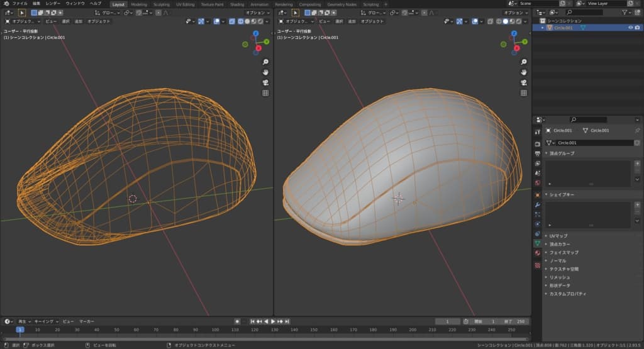Click frame 100 on the timeline ruler
The image size is (644, 349).
click(x=214, y=330)
